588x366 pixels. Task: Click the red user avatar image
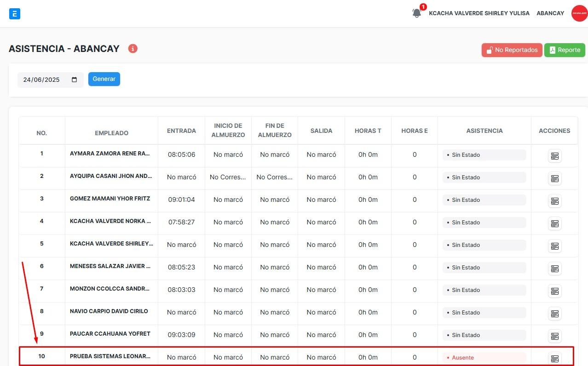579,13
